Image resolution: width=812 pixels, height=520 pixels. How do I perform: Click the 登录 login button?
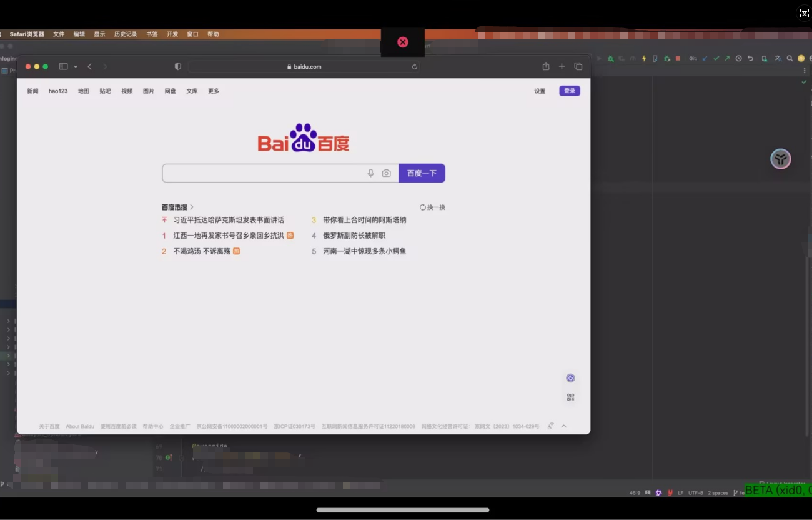point(570,91)
